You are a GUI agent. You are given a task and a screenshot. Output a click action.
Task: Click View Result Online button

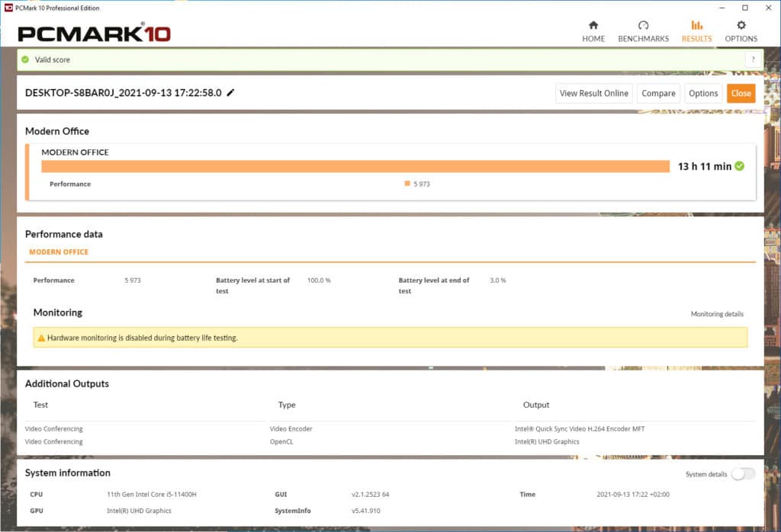click(x=593, y=93)
